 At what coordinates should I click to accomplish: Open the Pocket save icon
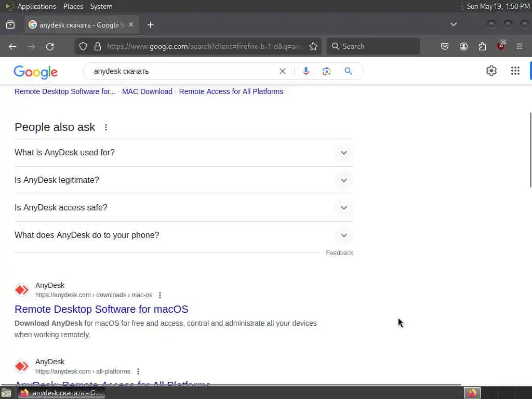pos(445,46)
